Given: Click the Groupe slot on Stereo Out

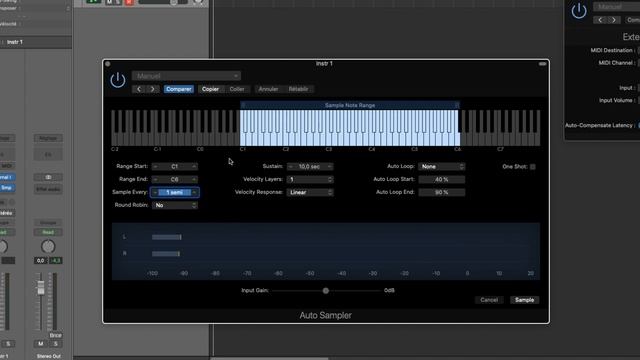Looking at the screenshot, I should click(48, 223).
